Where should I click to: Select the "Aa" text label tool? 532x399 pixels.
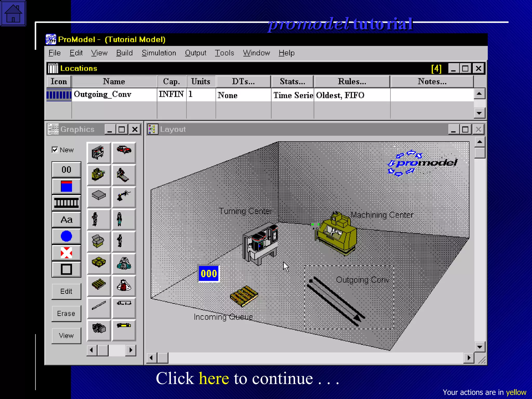66,220
